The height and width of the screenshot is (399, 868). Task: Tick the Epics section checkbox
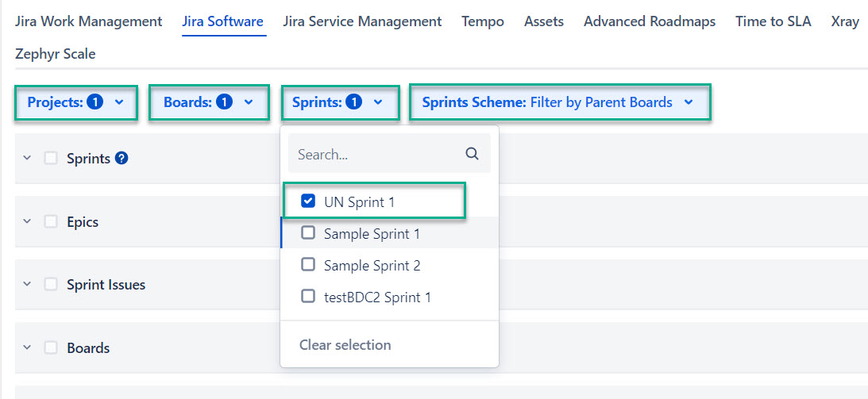point(51,221)
